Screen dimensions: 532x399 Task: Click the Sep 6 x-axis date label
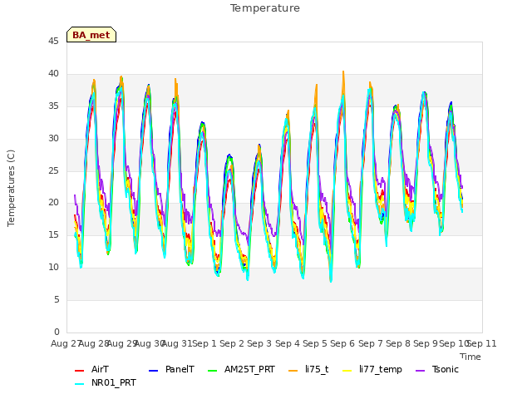tap(342, 343)
